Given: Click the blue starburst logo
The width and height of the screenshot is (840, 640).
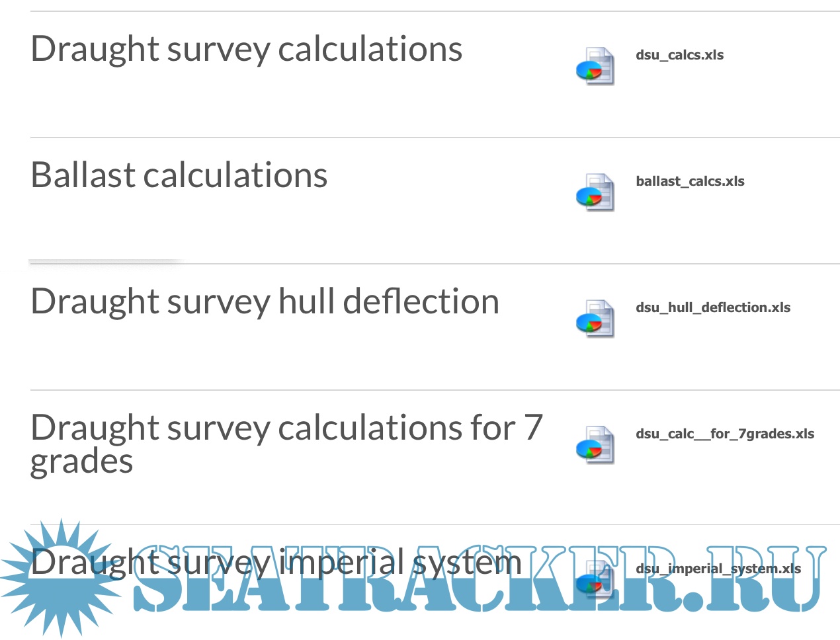Looking at the screenshot, I should click(x=61, y=578).
